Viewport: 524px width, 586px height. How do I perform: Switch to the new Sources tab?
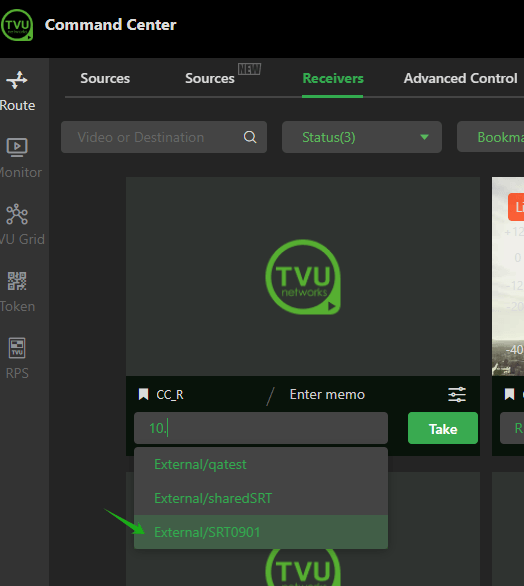pos(210,78)
